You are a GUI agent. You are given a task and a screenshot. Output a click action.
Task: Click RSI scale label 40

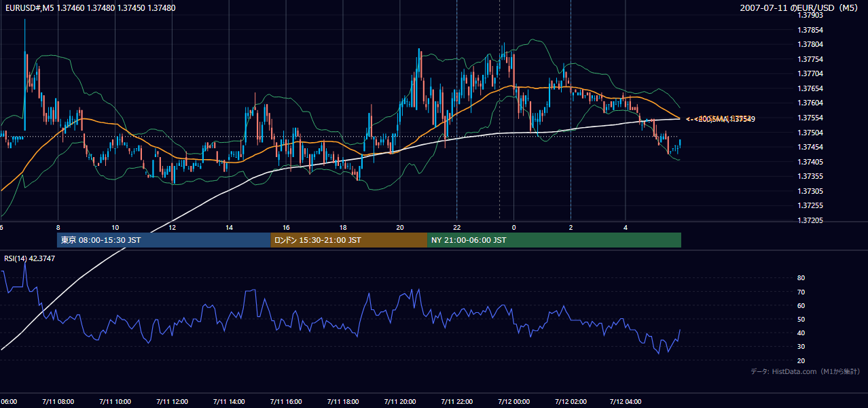801,333
